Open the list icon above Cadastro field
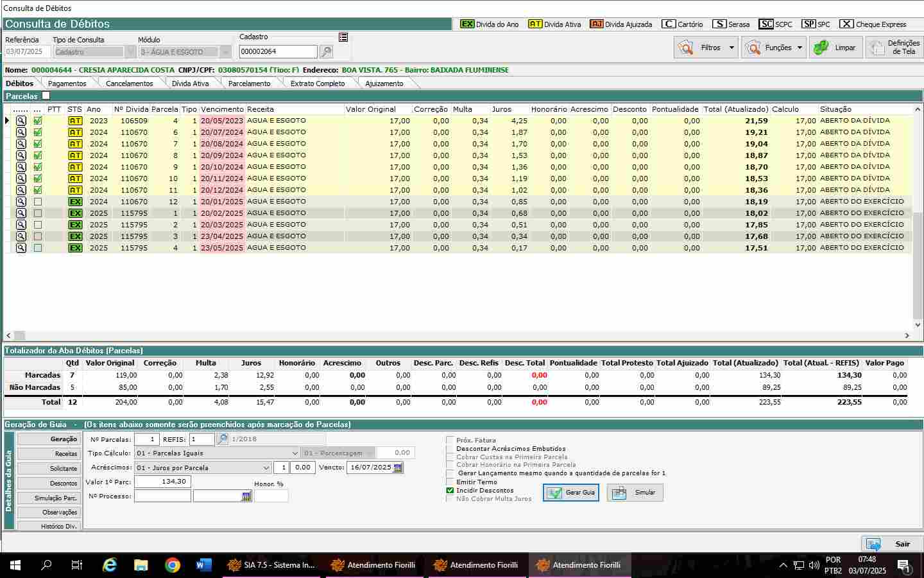924x578 pixels. click(343, 37)
